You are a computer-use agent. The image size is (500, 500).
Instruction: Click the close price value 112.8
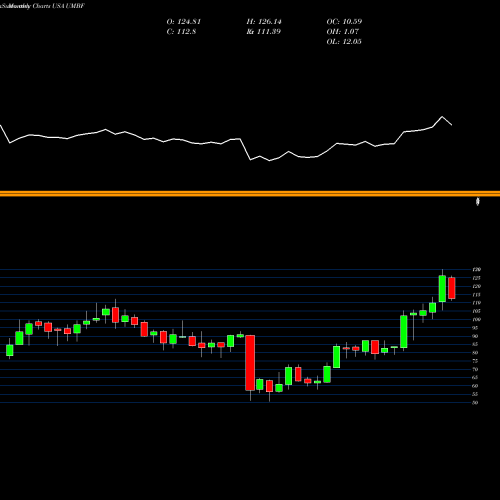(x=186, y=32)
